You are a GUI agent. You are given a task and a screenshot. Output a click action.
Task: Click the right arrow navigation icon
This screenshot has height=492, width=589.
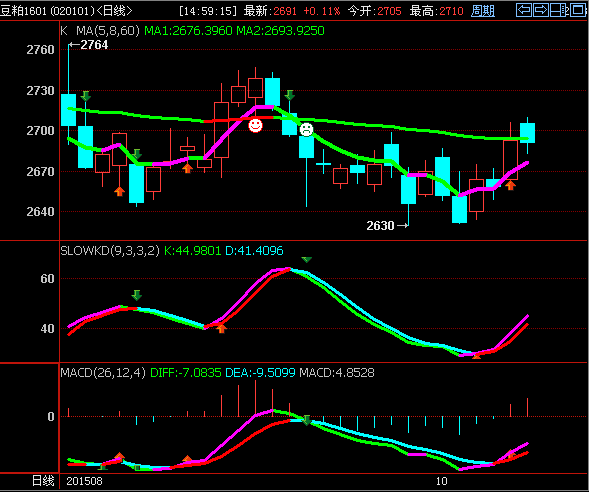[x=541, y=10]
